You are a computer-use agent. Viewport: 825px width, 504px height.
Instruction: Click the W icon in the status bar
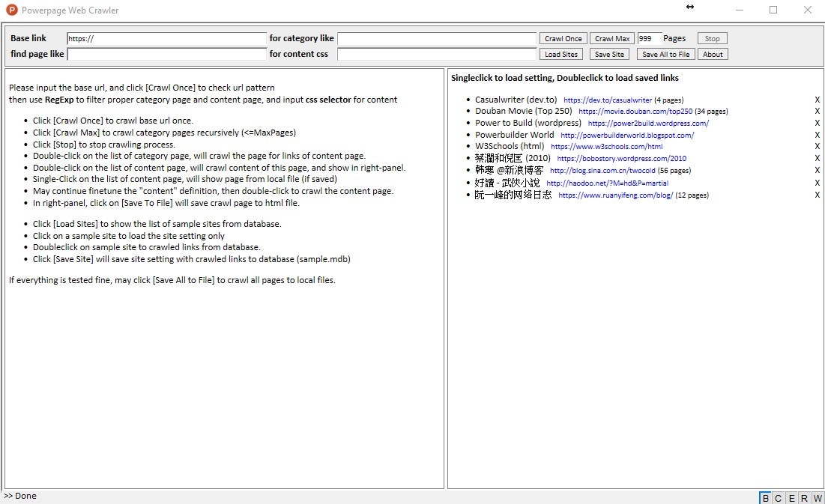818,497
